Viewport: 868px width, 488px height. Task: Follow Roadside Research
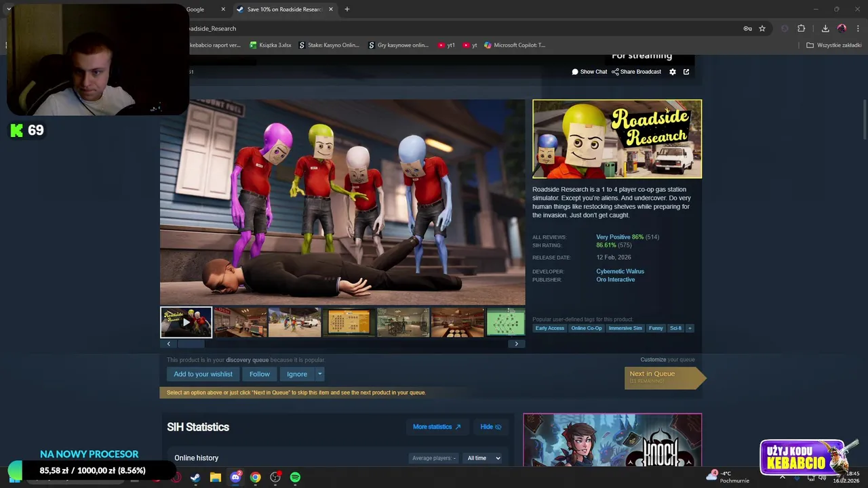pyautogui.click(x=259, y=374)
